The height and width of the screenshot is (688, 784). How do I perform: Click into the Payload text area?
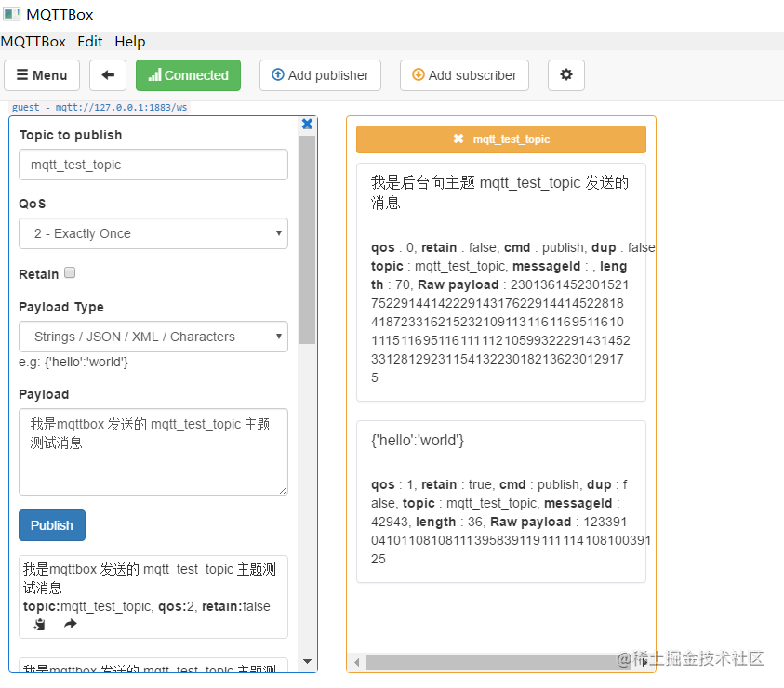(153, 452)
